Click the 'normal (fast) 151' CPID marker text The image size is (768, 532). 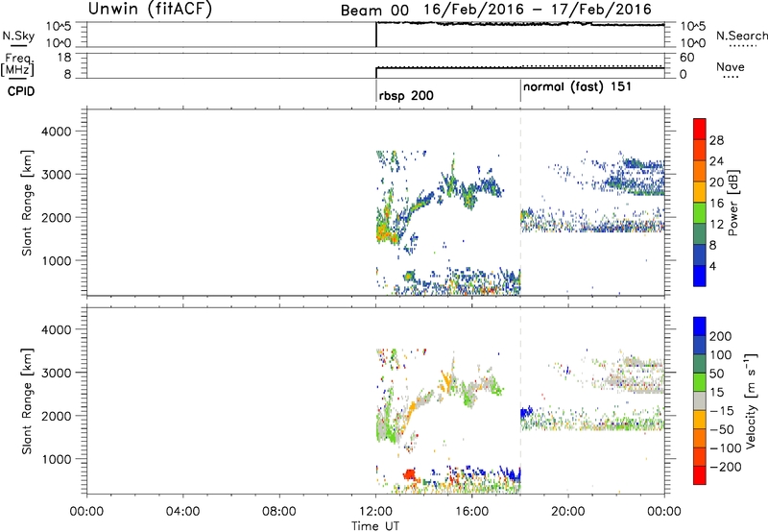coord(578,87)
